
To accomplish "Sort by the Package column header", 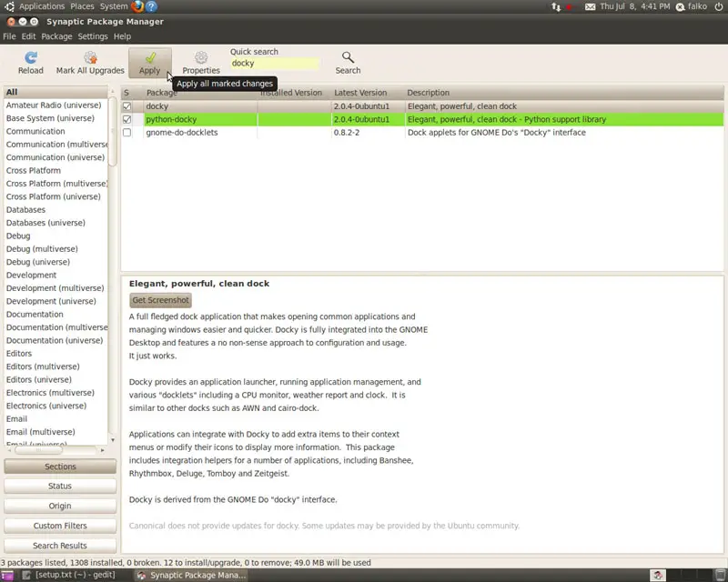I will [x=200, y=93].
